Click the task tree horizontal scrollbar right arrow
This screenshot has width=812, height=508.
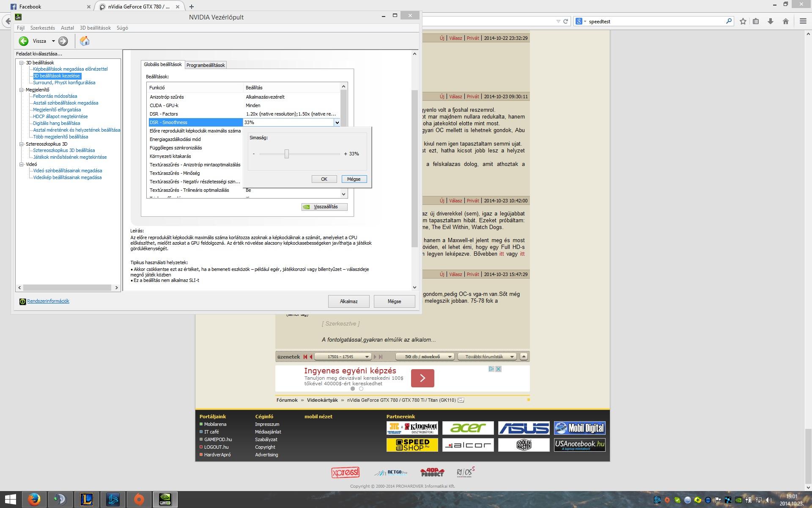[117, 287]
